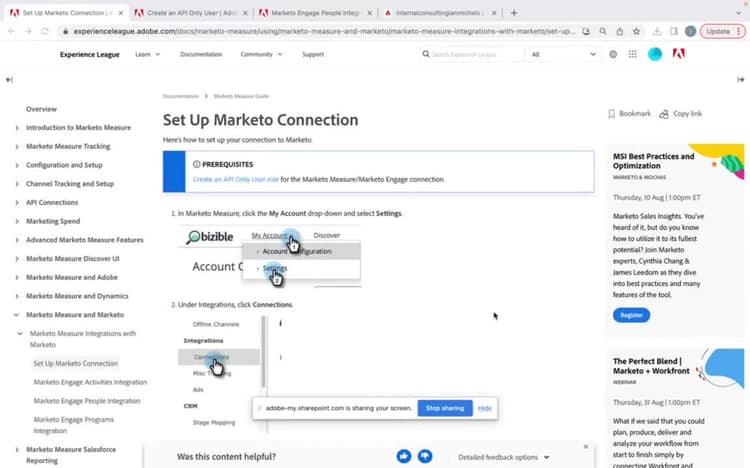This screenshot has width=750, height=468.
Task: Collapse the left navigation panel arrow
Action: [9, 79]
